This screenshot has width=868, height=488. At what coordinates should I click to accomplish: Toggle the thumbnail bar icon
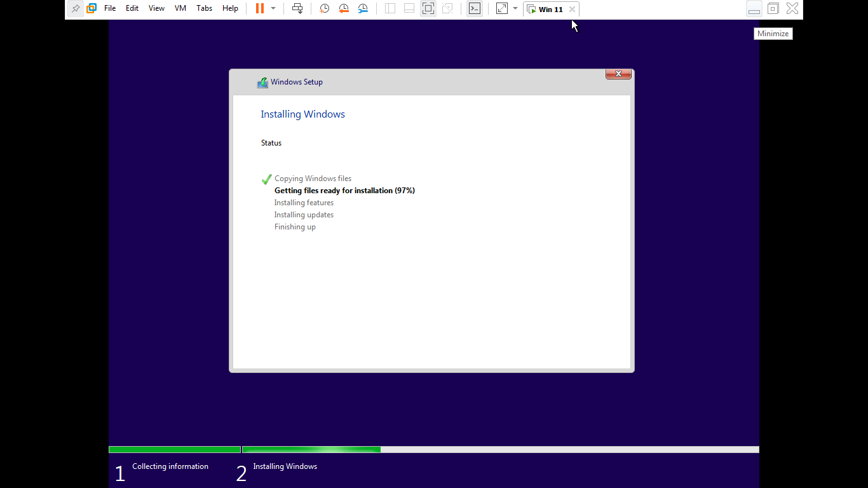pos(409,9)
